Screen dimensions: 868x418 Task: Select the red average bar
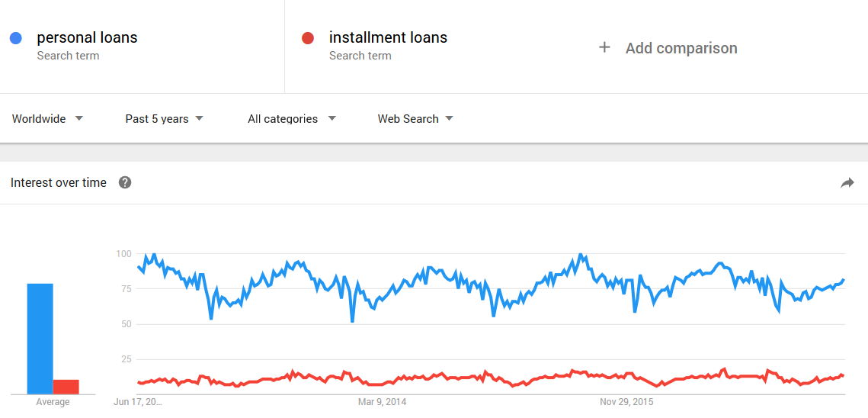pyautogui.click(x=66, y=387)
